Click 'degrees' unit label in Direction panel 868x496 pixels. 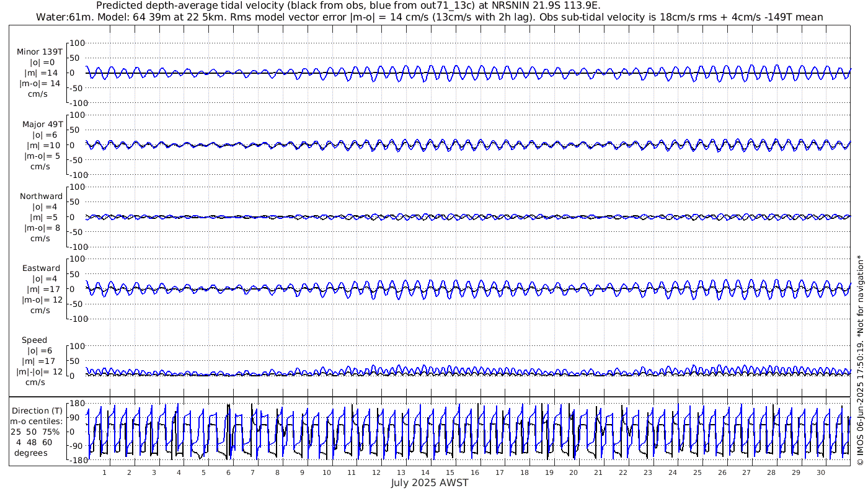(x=31, y=453)
